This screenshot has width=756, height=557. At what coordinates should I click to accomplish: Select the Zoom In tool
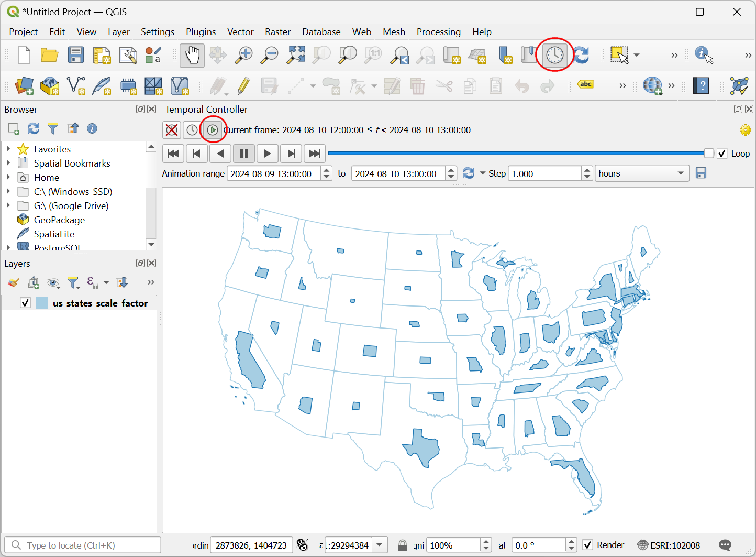click(243, 55)
